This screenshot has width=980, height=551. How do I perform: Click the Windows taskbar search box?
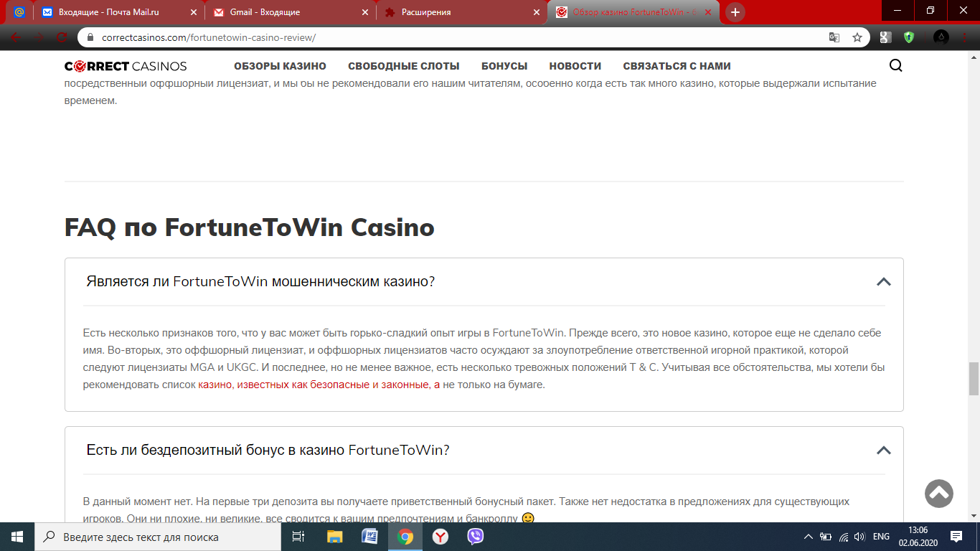click(159, 537)
